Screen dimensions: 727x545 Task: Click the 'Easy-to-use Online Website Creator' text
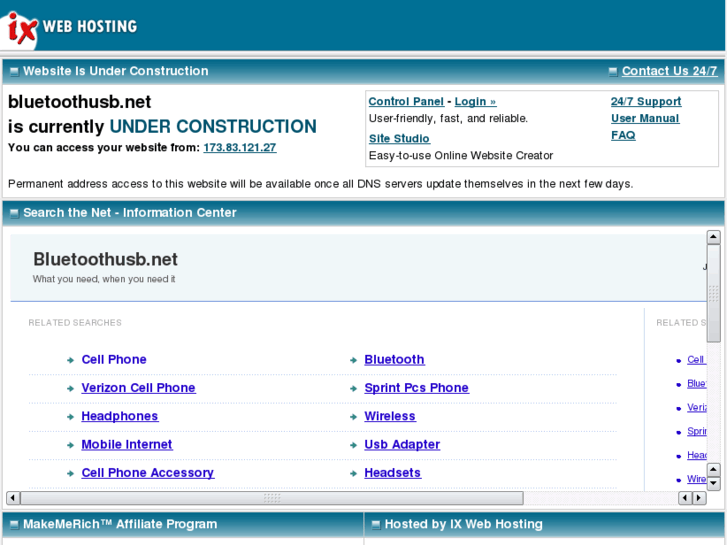coord(461,155)
